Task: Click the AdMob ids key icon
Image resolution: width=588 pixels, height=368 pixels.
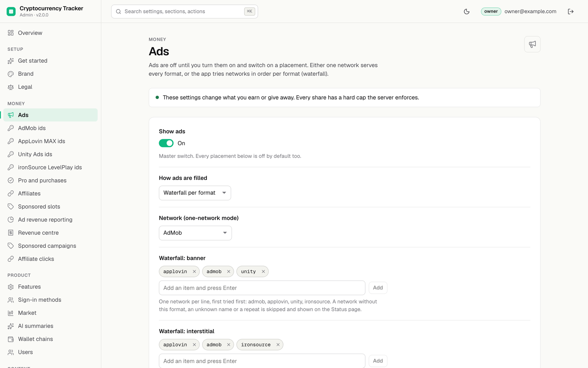Action: click(11, 128)
